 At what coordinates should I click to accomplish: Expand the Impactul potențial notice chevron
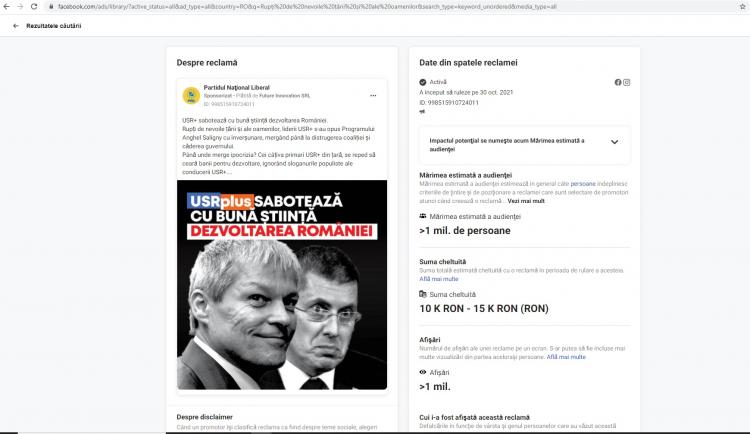click(615, 142)
